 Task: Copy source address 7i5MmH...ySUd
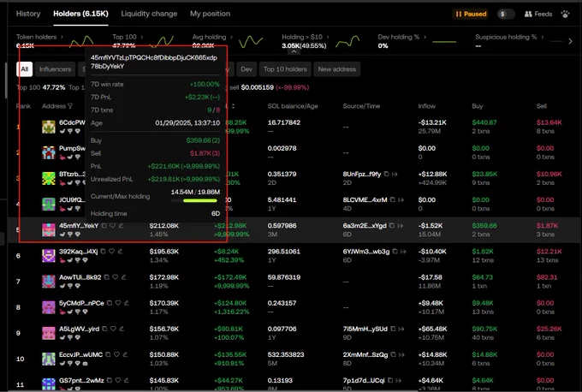tap(393, 329)
